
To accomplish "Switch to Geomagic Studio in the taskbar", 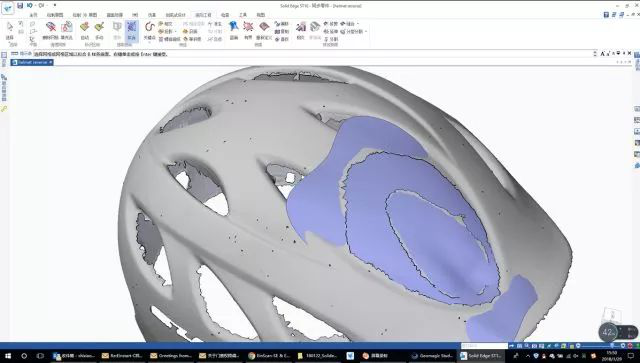I will tap(433, 356).
